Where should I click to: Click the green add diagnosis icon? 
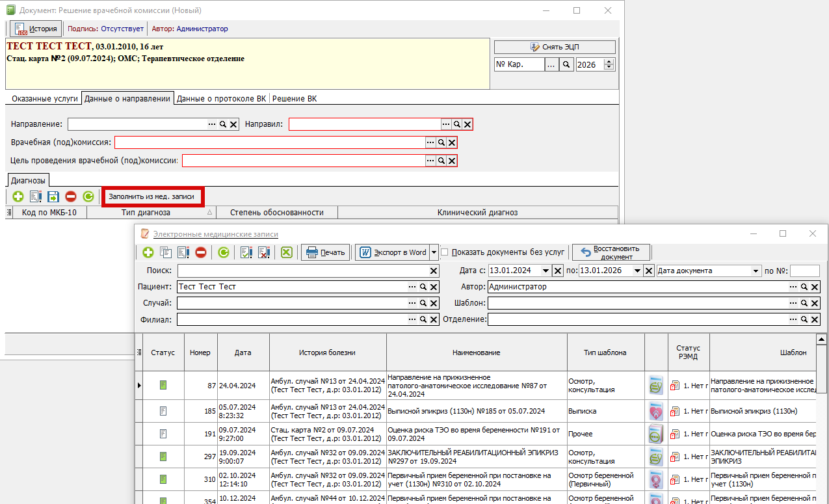tap(18, 196)
